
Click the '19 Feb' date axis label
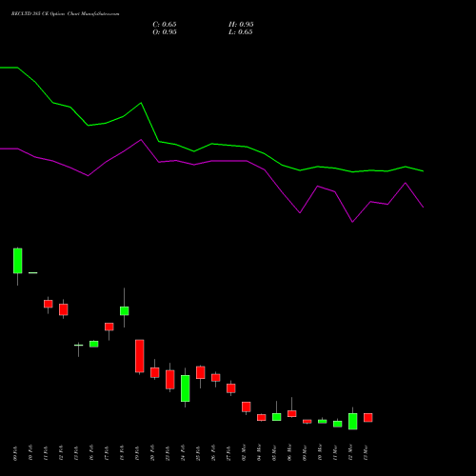pyautogui.click(x=137, y=453)
